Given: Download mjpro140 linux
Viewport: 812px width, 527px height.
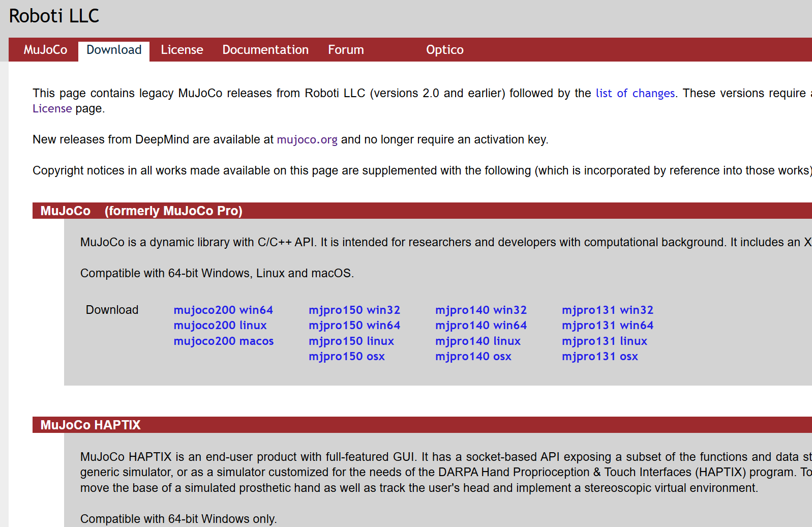Looking at the screenshot, I should (478, 341).
